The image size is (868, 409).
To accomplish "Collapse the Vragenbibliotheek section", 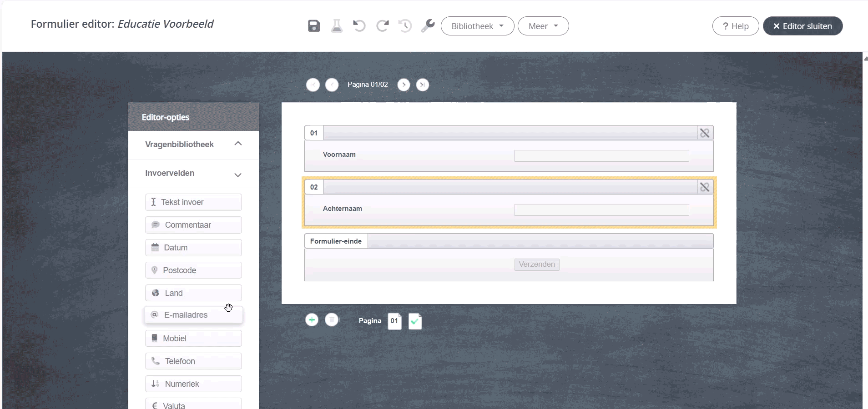I will coord(238,144).
